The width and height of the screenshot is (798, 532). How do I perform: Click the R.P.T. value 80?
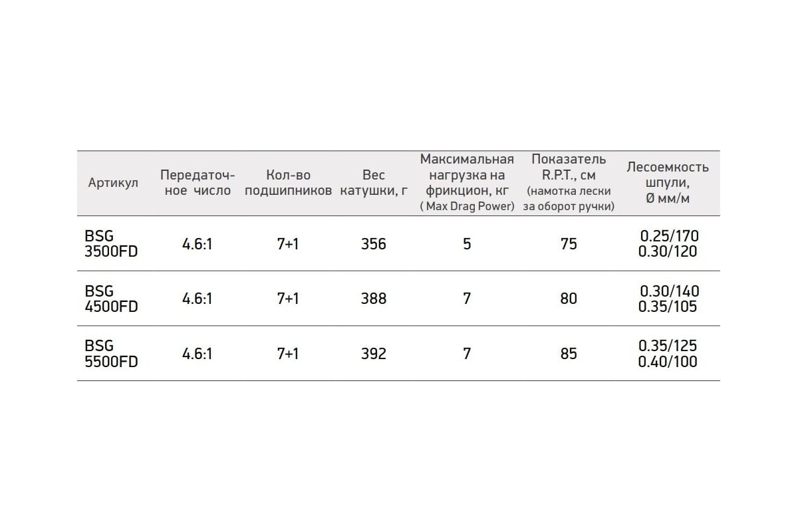[569, 299]
